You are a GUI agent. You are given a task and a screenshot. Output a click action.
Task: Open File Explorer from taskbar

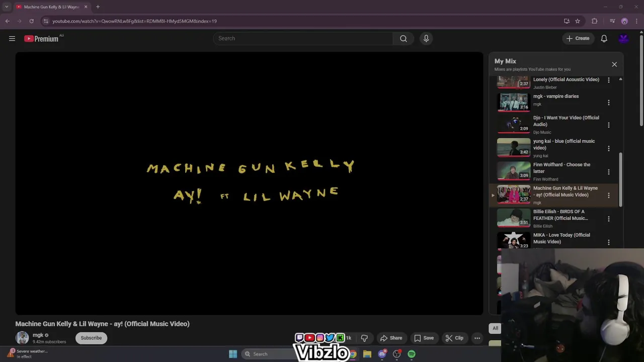[367, 354]
